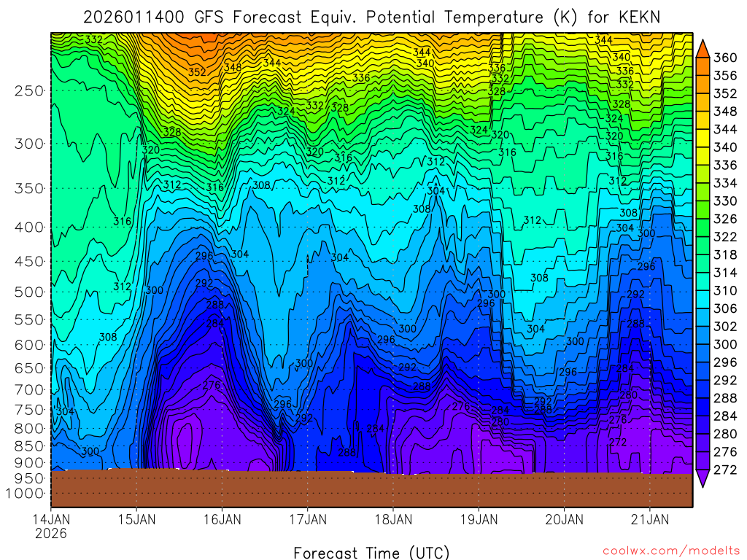Image resolution: width=747 pixels, height=560 pixels.
Task: Click the 950 pressure level on y-axis
Action: click(x=28, y=478)
